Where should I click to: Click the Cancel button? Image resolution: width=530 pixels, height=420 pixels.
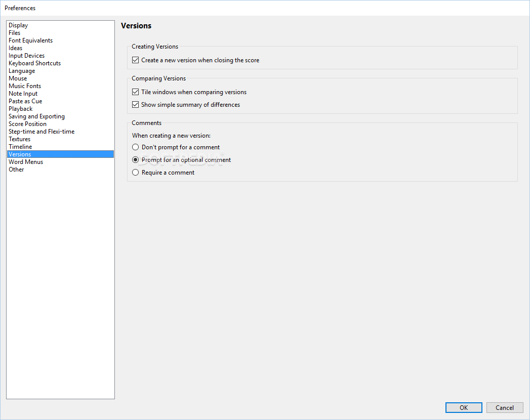pos(504,407)
